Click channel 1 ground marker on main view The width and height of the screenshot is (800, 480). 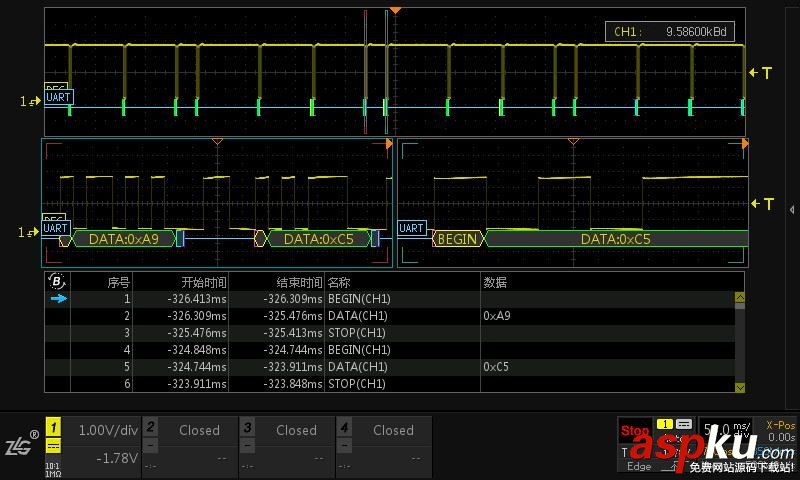coord(30,102)
